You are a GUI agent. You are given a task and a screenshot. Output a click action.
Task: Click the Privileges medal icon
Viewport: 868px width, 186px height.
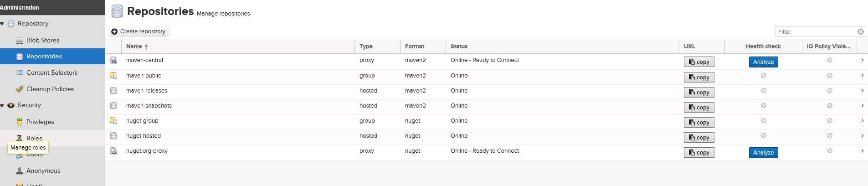point(20,122)
